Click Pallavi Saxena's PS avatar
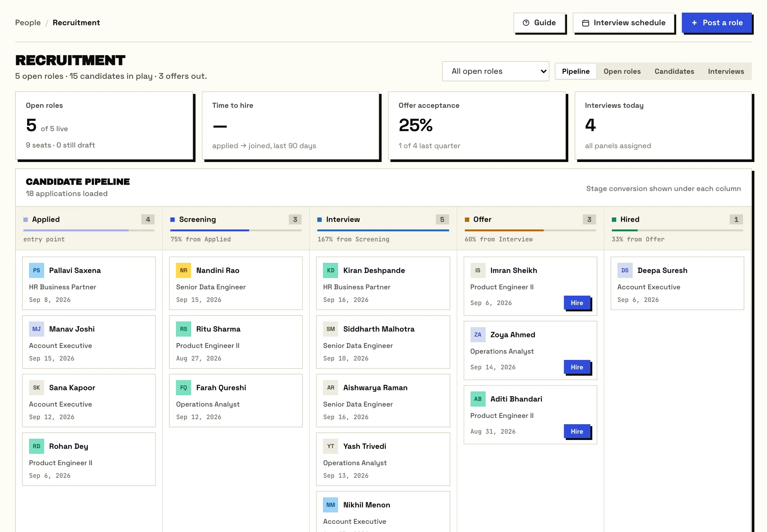Viewport: 767px width, 532px height. point(36,270)
